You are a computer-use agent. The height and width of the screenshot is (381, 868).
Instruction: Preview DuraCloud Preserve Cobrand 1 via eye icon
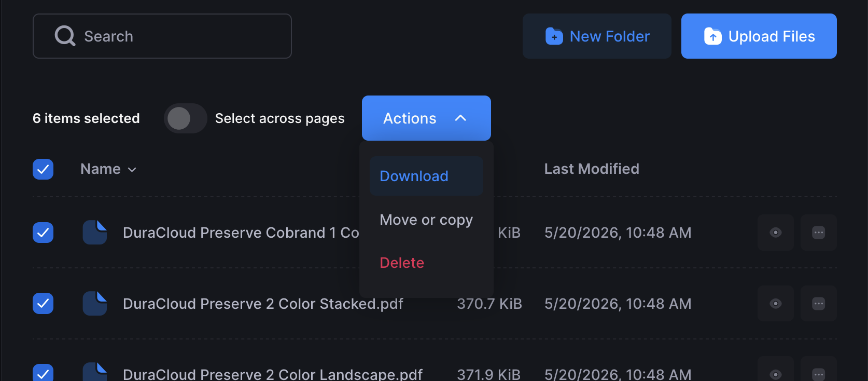tap(776, 233)
